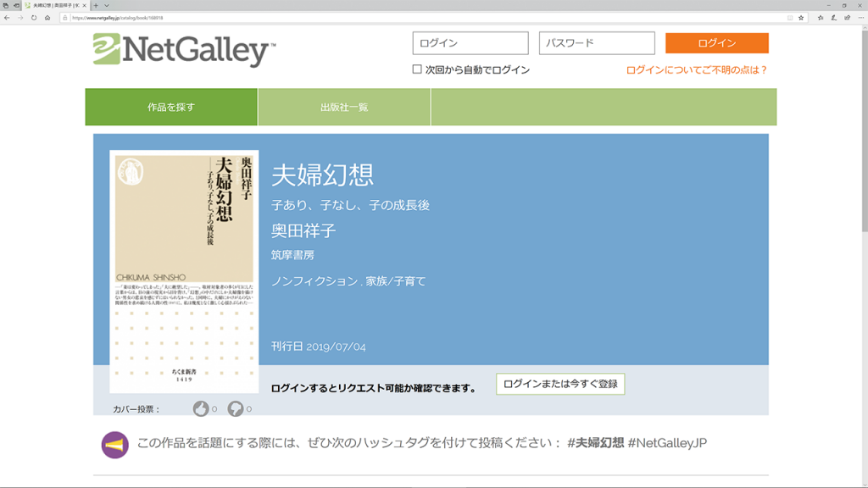This screenshot has width=868, height=488.
Task: Click the 夫婦幻想 book cover thumbnail
Action: (184, 271)
